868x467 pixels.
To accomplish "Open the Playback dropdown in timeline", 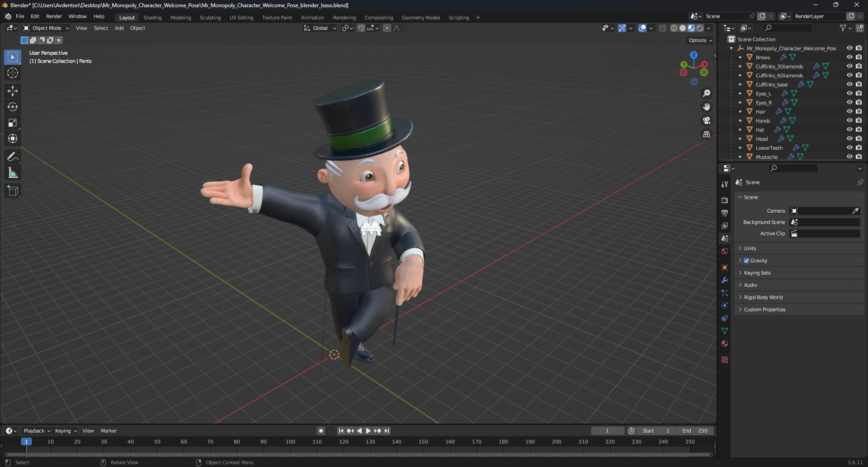I will [37, 431].
